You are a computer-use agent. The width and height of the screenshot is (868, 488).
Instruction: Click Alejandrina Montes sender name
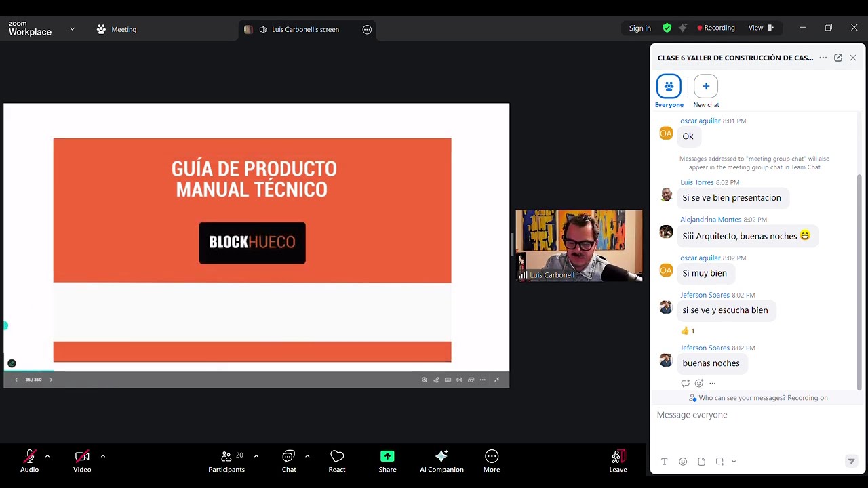pos(711,220)
